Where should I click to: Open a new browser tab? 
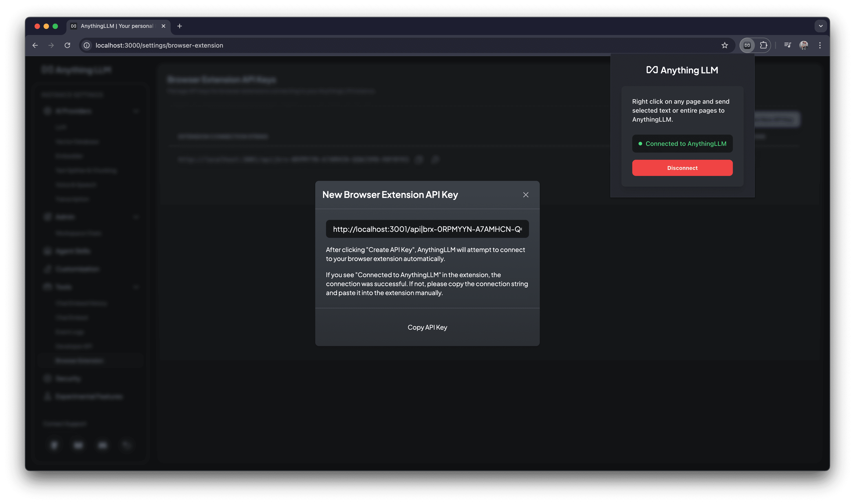179,26
